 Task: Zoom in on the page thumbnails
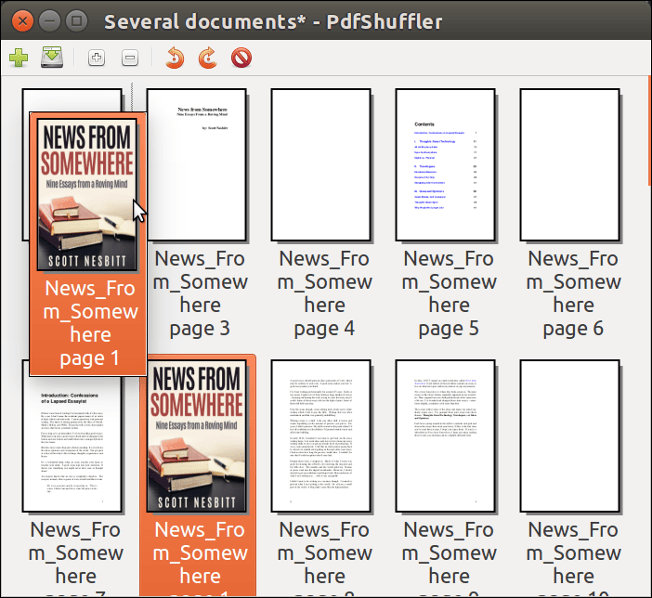point(96,59)
